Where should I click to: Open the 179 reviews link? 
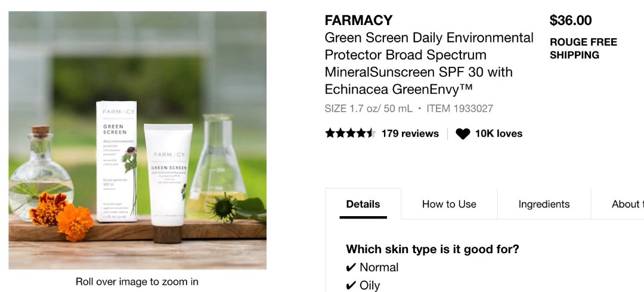coord(410,134)
